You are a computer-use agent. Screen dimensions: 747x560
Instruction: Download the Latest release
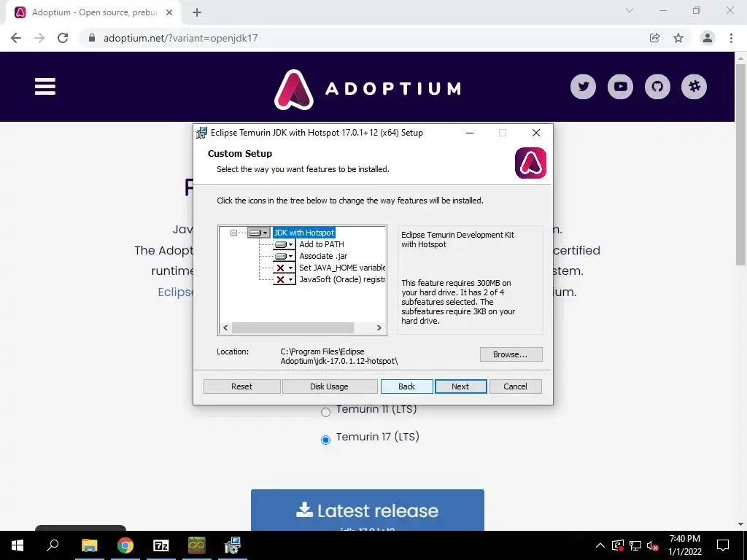point(368,510)
